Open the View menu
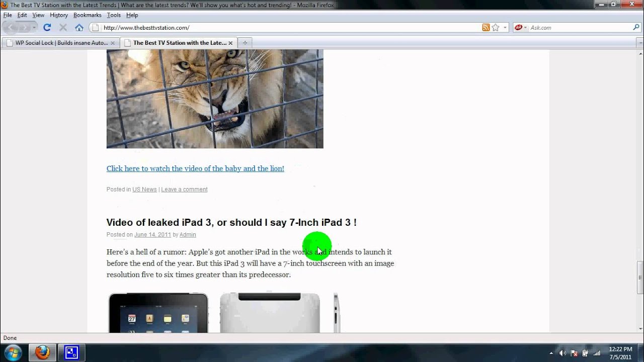 point(38,15)
